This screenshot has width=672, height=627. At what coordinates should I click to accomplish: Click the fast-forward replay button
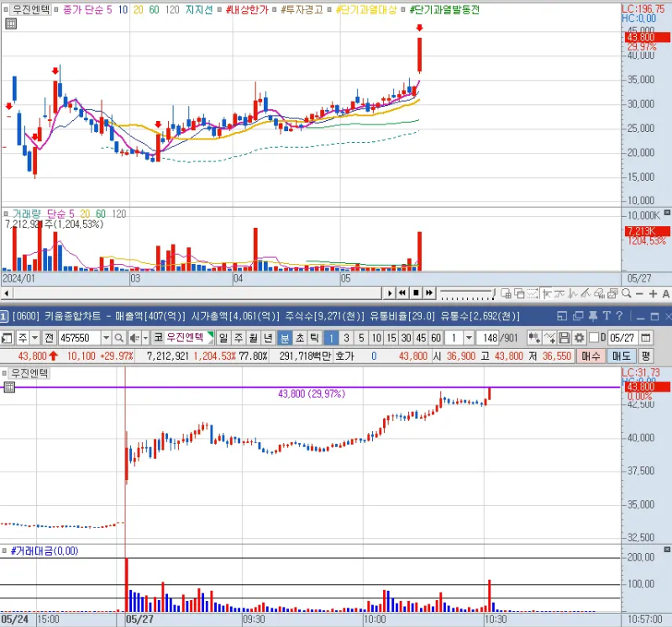[429, 293]
